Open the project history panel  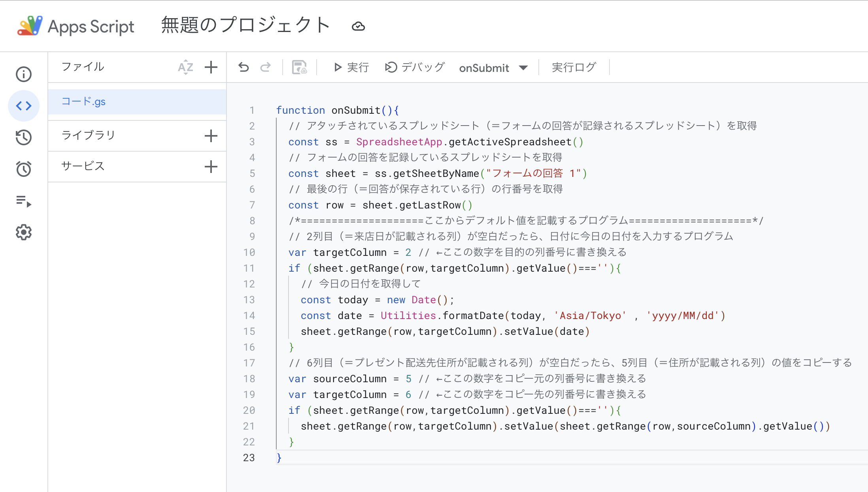(23, 137)
